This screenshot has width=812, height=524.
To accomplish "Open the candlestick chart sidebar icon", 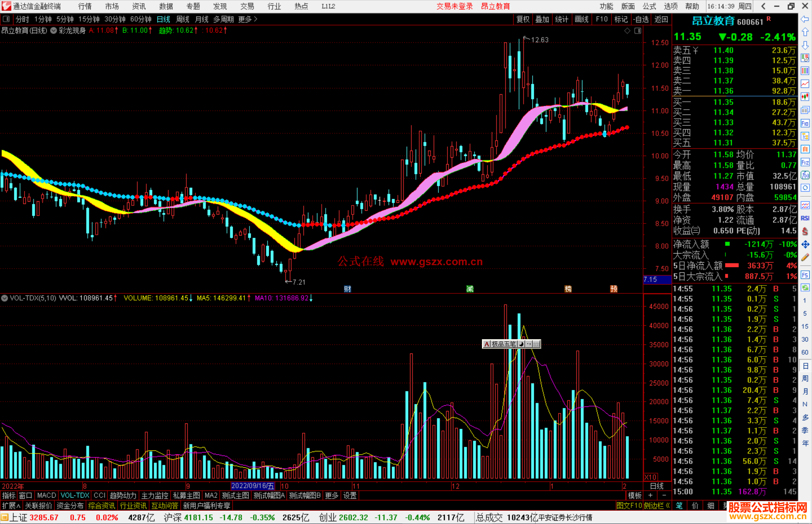I will pyautogui.click(x=805, y=97).
